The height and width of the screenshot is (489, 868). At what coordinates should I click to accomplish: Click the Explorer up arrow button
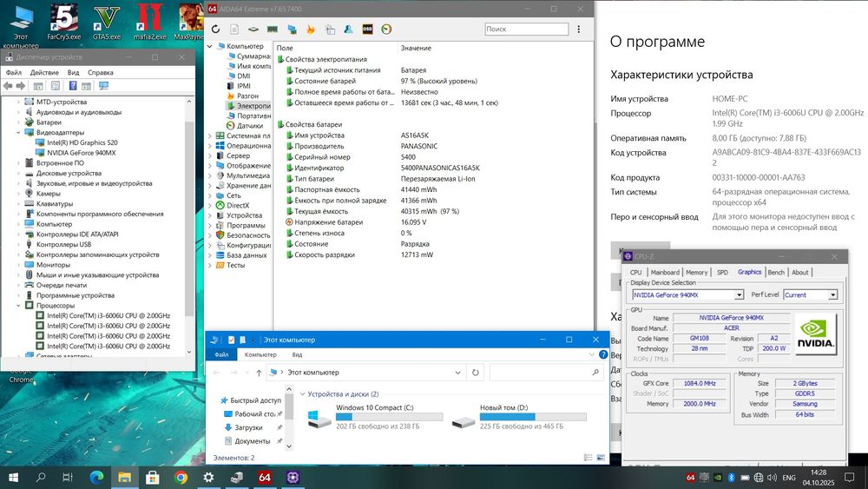click(x=259, y=373)
